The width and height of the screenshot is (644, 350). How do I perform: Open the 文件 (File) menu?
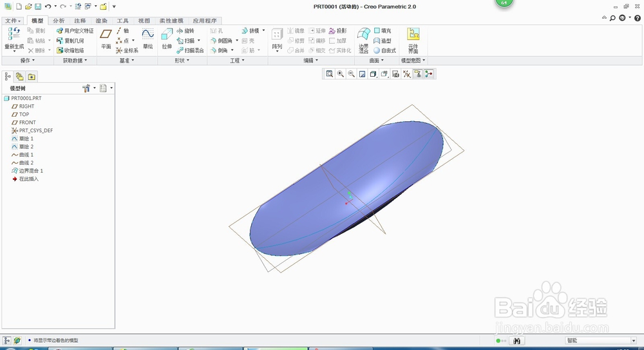(13, 21)
